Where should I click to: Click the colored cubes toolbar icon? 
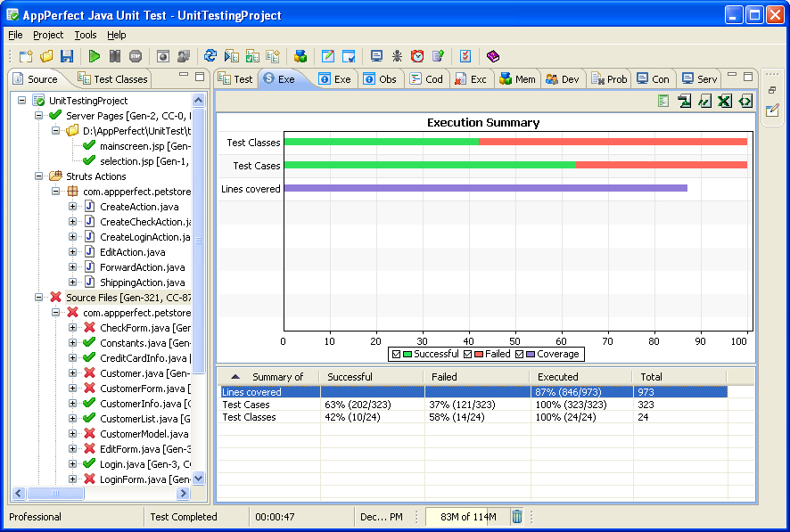[300, 56]
